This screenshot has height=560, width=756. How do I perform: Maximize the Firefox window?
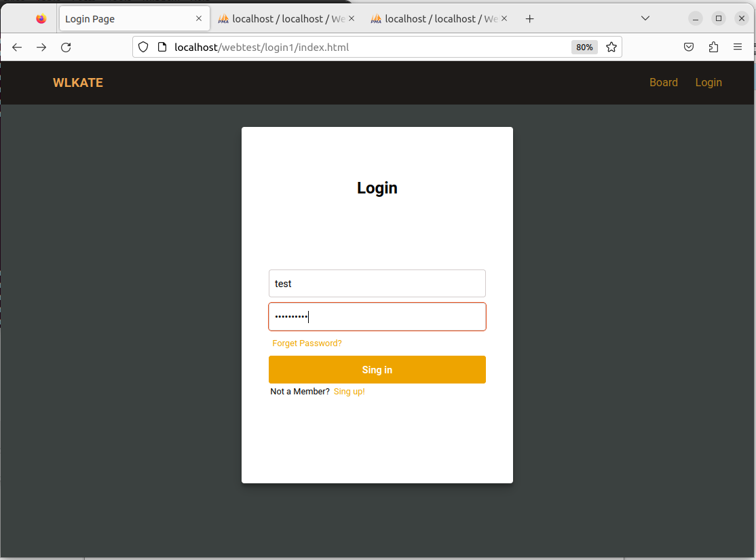(719, 19)
